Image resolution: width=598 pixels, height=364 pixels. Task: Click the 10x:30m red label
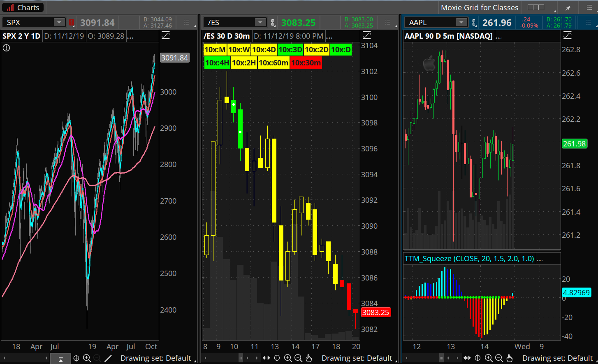(x=306, y=63)
